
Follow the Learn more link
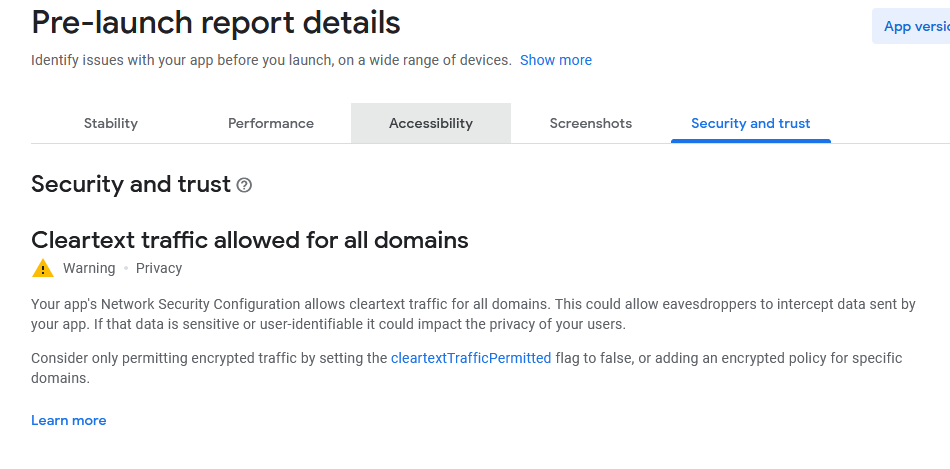(69, 421)
